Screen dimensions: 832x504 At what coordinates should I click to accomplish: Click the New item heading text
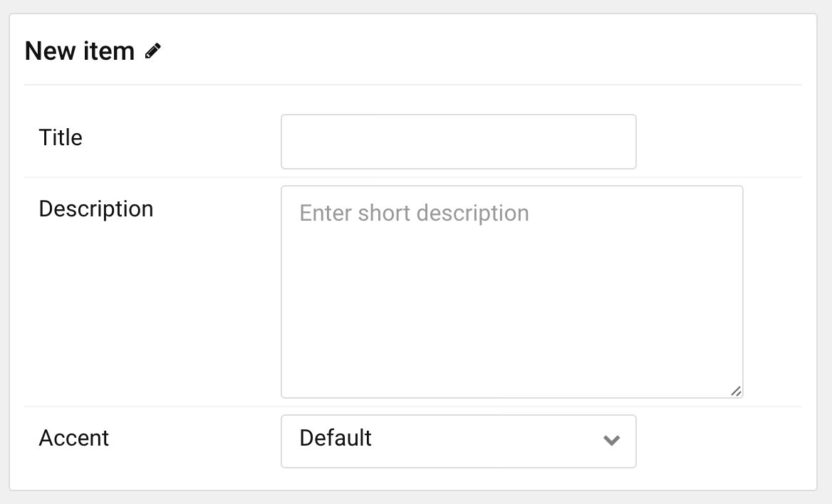80,51
